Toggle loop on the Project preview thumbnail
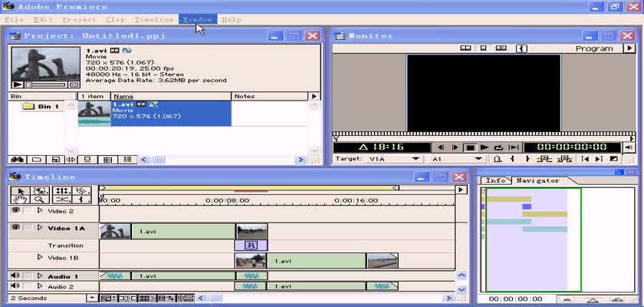This screenshot has width=644, height=307. (x=74, y=84)
